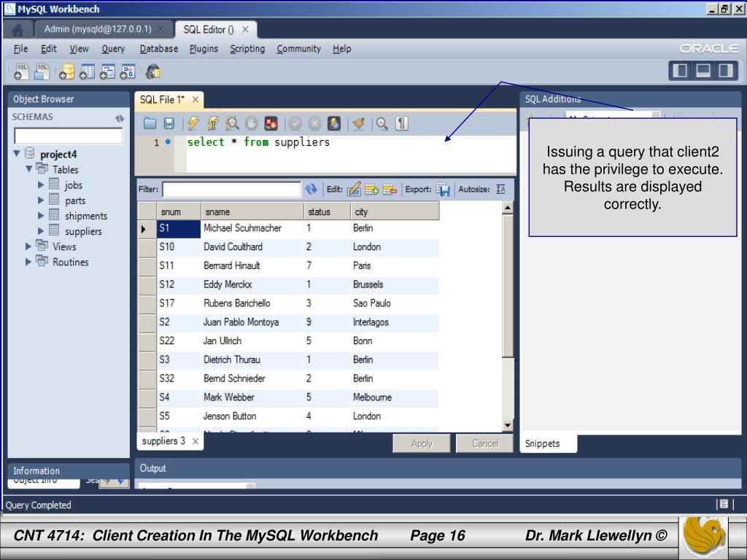Screen dimensions: 747x560
Task: Toggle the left sidebar panel
Action: tap(680, 71)
